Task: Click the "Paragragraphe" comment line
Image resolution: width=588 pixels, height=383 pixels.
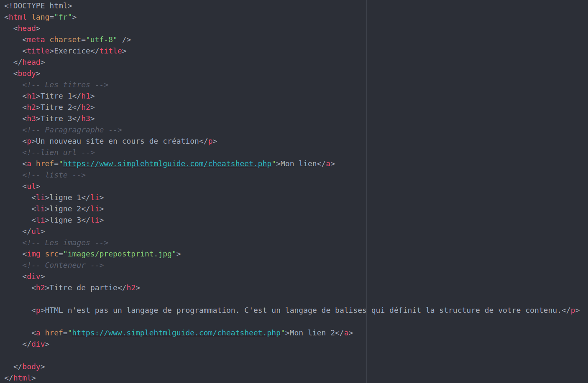Action: point(72,130)
